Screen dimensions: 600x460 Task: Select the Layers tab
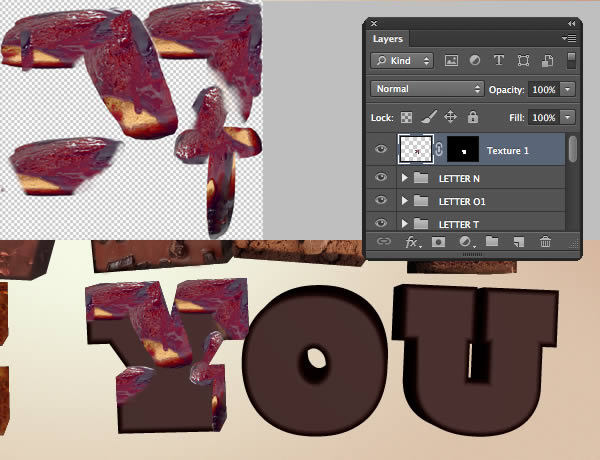(x=388, y=39)
